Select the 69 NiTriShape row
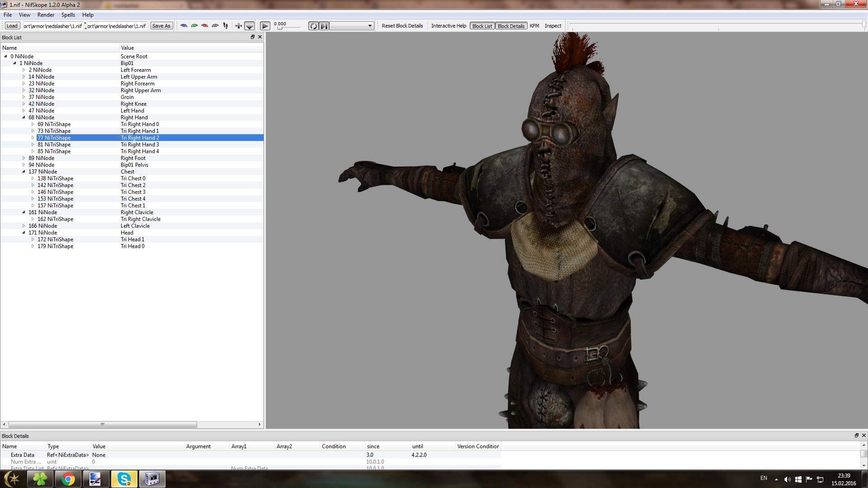This screenshot has width=868, height=488. click(x=132, y=124)
